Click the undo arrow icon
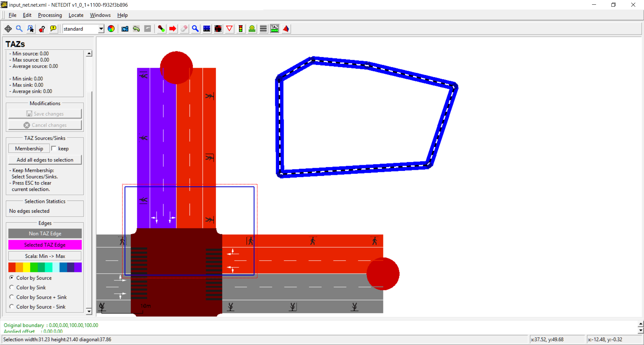Viewport: 644px width, 345px height. tap(136, 29)
